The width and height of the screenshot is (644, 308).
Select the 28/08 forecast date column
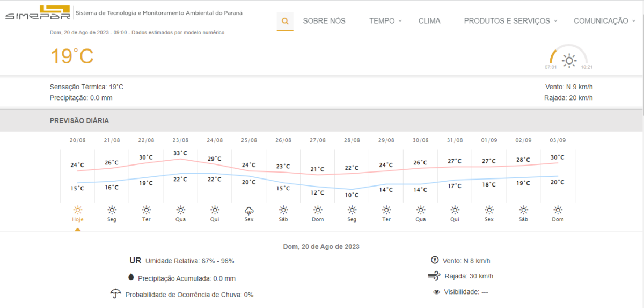click(352, 140)
